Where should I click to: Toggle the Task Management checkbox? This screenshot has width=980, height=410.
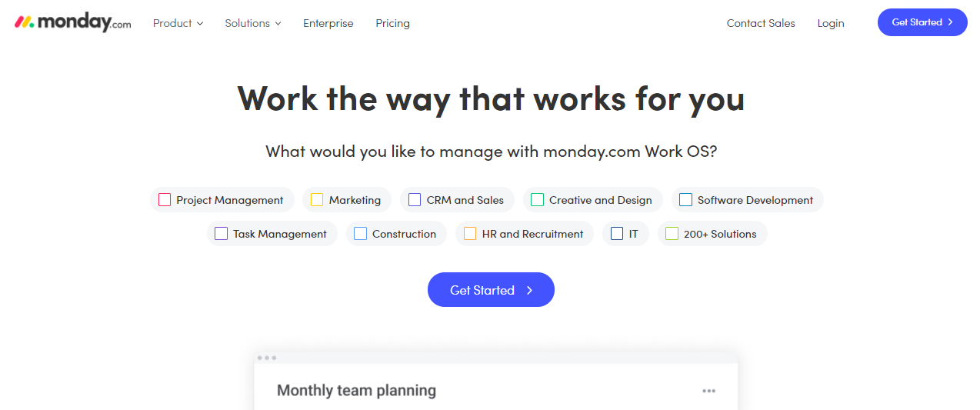point(222,234)
